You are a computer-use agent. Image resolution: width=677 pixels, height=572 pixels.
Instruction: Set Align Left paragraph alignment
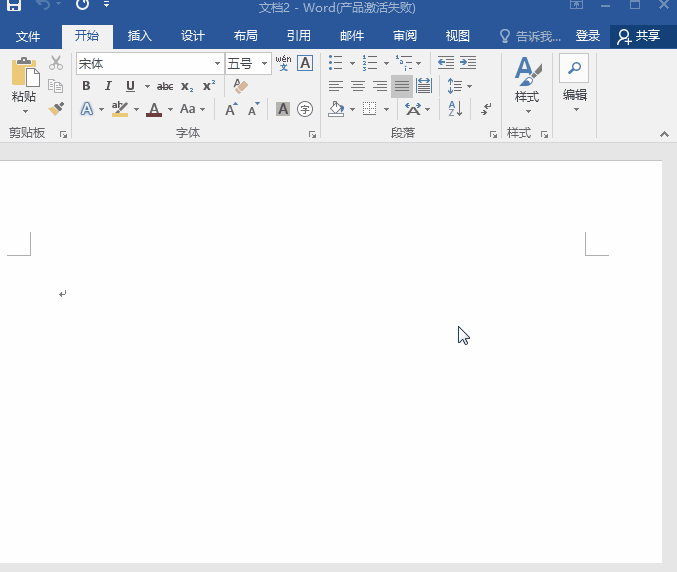coord(335,86)
